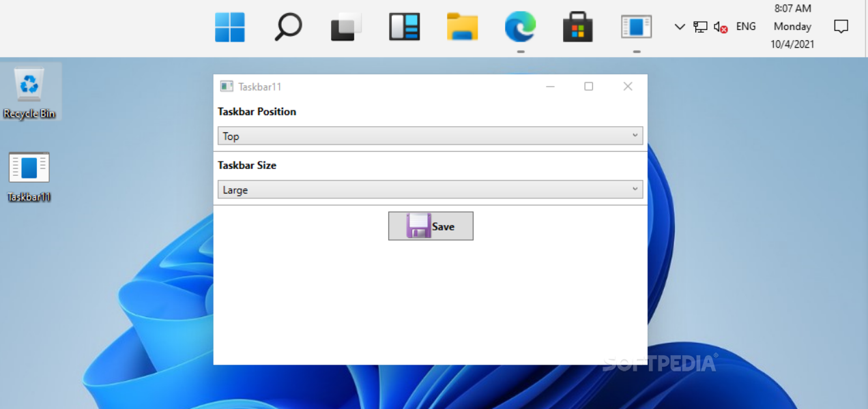Image resolution: width=868 pixels, height=409 pixels.
Task: Maximize the Taskbar11 window
Action: tap(588, 87)
